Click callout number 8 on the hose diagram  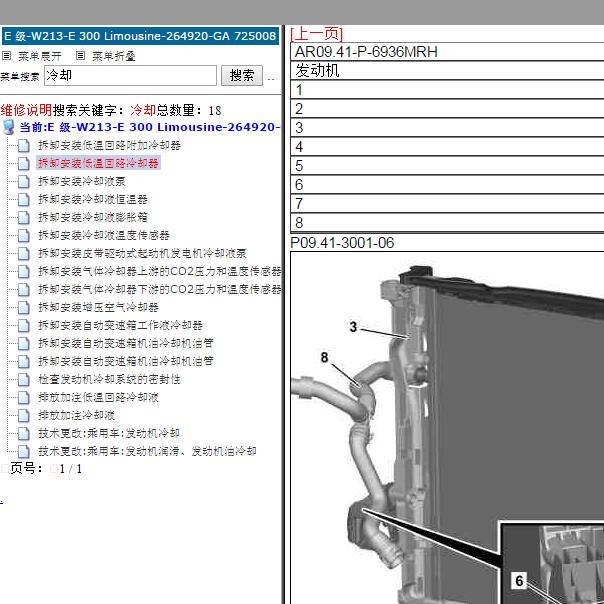(324, 357)
